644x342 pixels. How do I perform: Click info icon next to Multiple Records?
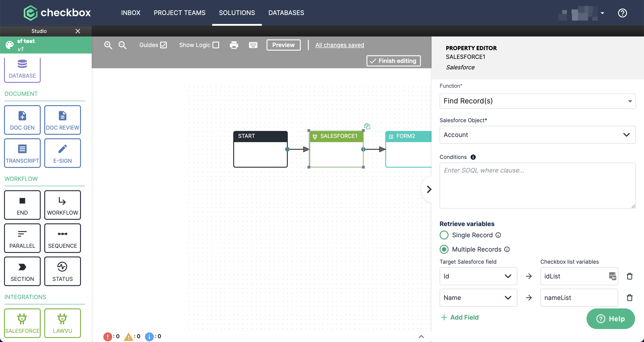[507, 249]
